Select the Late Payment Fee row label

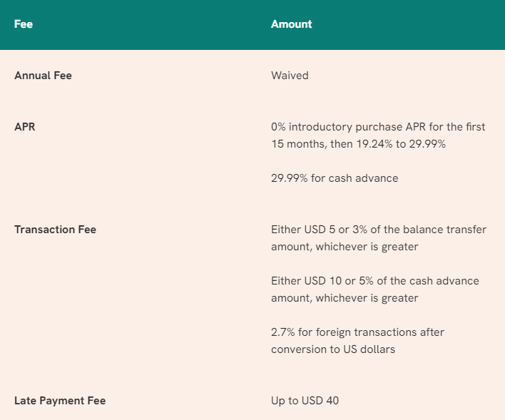point(60,401)
